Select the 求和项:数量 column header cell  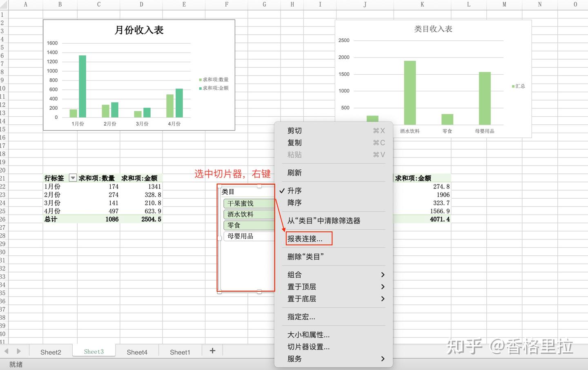99,178
